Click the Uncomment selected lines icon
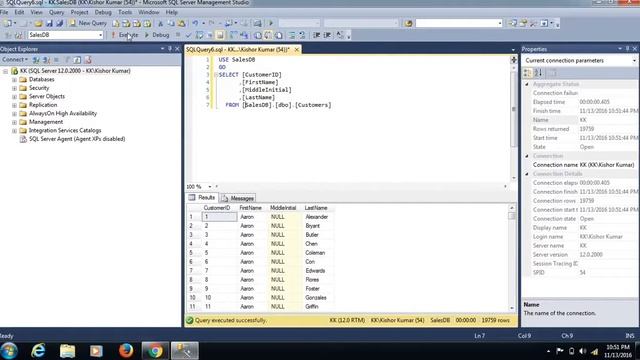The width and height of the screenshot is (640, 360). pyautogui.click(x=302, y=36)
